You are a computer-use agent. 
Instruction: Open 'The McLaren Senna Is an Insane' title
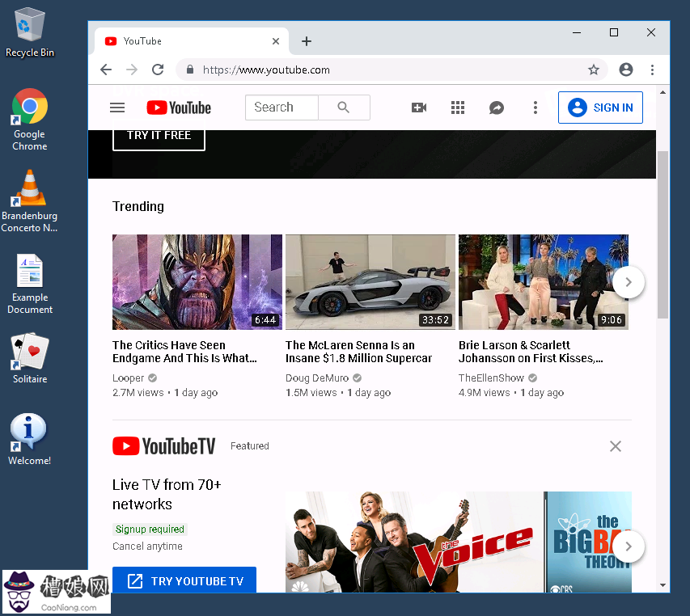pyautogui.click(x=358, y=352)
